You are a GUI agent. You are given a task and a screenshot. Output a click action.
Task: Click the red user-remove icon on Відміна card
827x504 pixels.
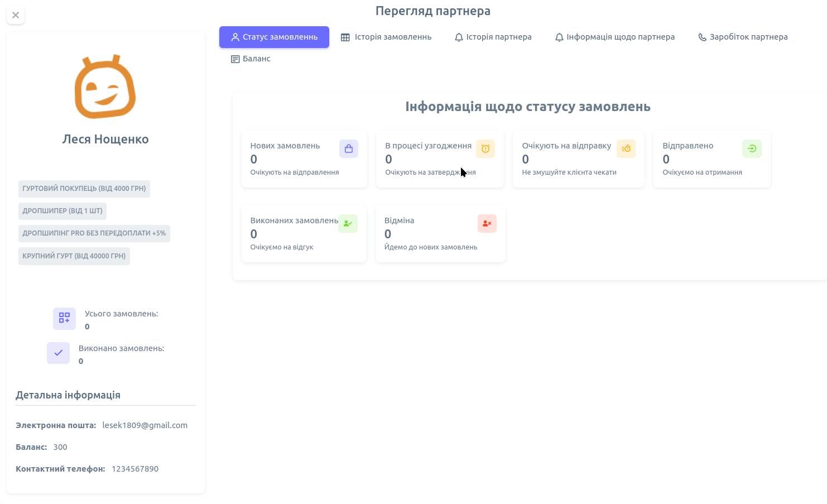[x=487, y=224]
